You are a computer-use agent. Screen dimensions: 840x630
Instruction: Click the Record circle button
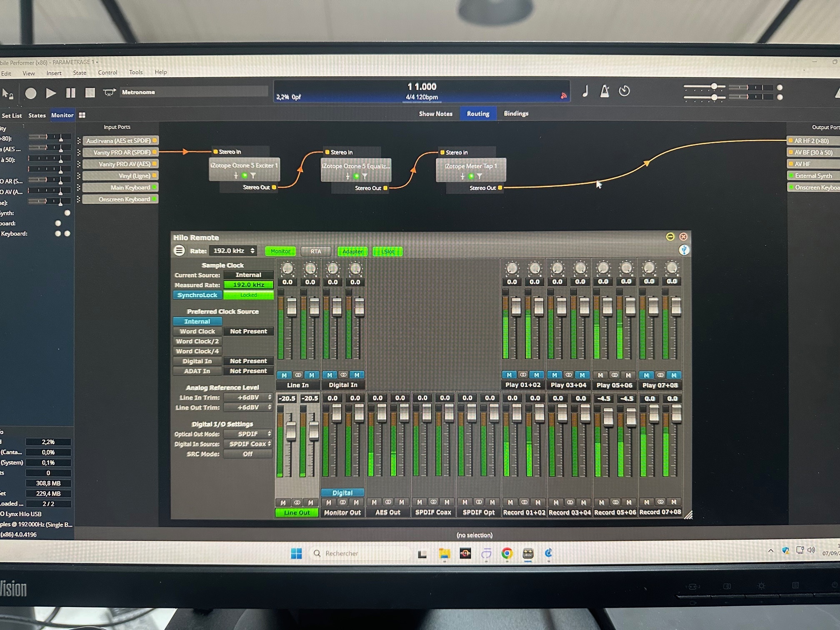(x=30, y=93)
